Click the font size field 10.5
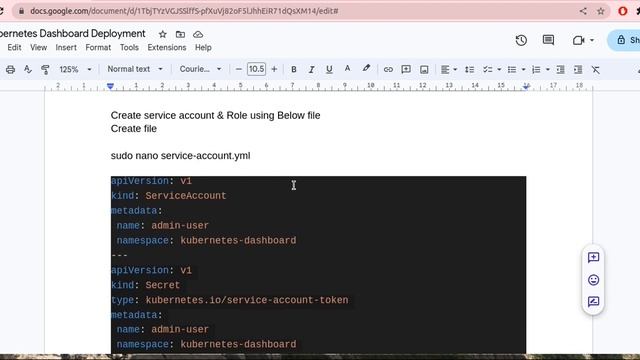 [x=256, y=69]
